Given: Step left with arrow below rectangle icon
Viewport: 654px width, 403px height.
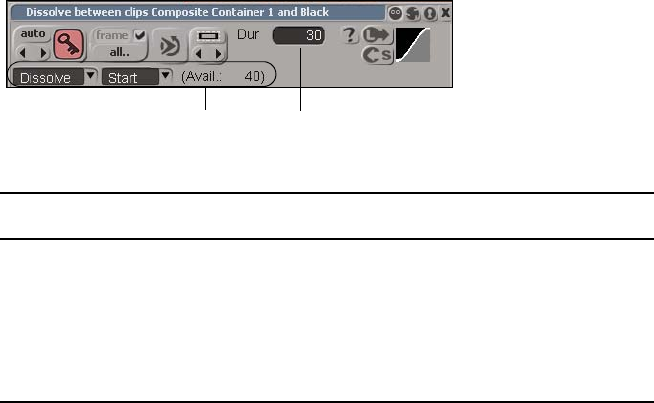Looking at the screenshot, I should click(199, 54).
